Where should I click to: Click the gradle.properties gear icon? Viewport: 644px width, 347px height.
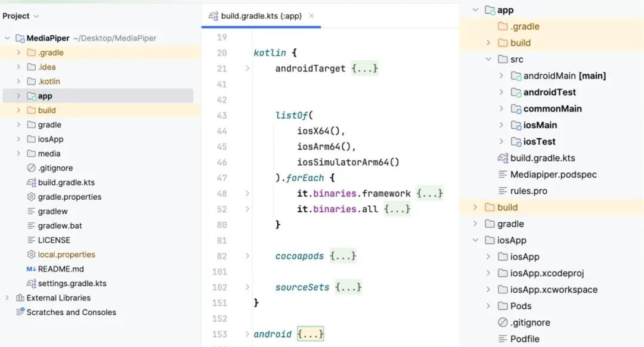[x=31, y=197]
